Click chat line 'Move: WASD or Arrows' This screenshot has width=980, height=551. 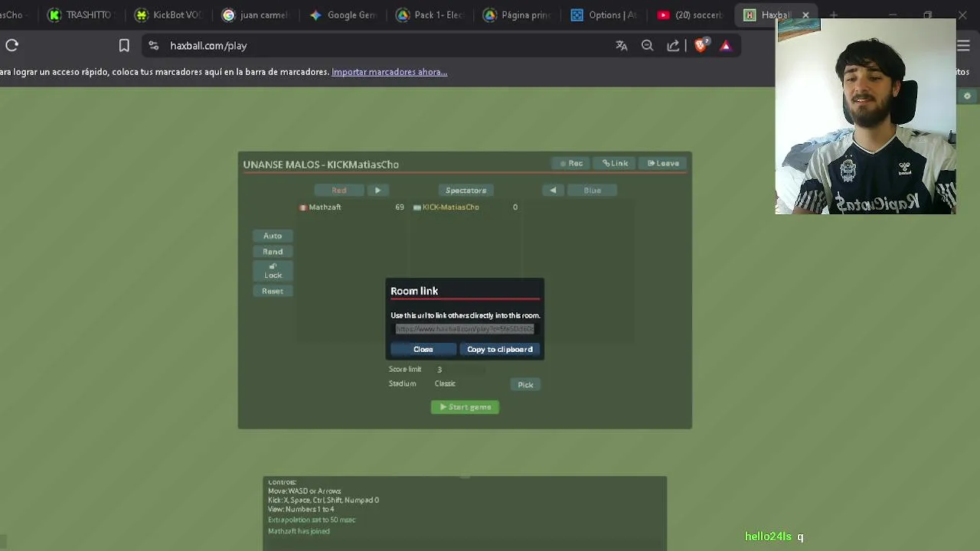coord(305,491)
